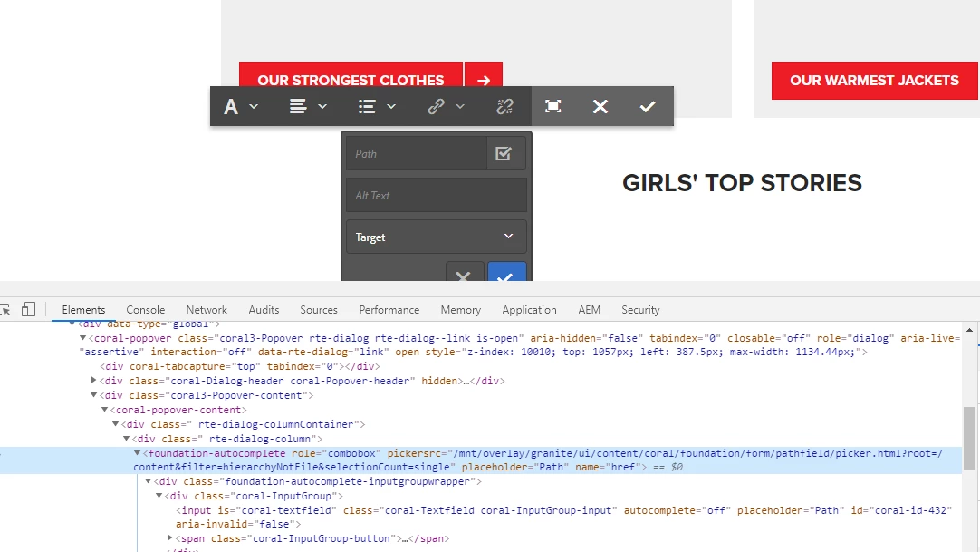This screenshot has height=552, width=980.
Task: Click the hyperlink chain icon
Action: pyautogui.click(x=436, y=107)
